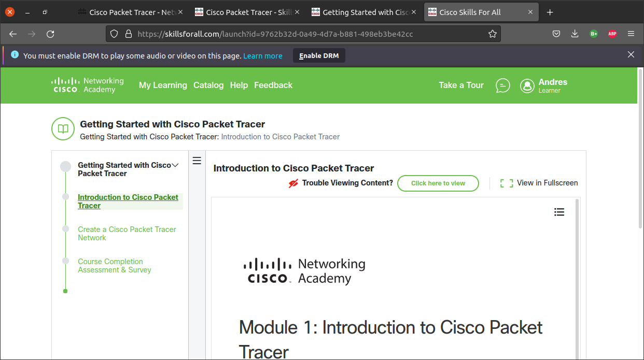This screenshot has width=644, height=360.
Task: Open Firefox downloads arrow icon
Action: point(575,34)
